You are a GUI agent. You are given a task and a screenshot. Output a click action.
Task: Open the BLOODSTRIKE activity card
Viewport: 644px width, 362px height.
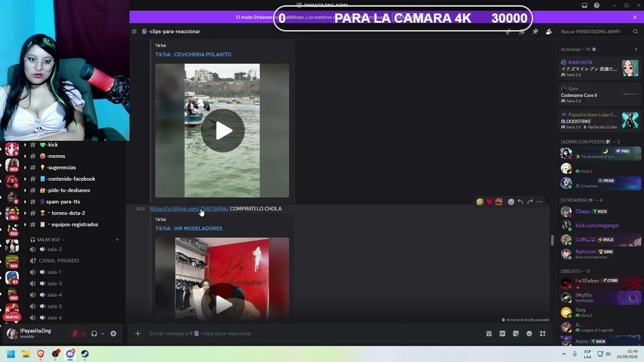pyautogui.click(x=600, y=121)
